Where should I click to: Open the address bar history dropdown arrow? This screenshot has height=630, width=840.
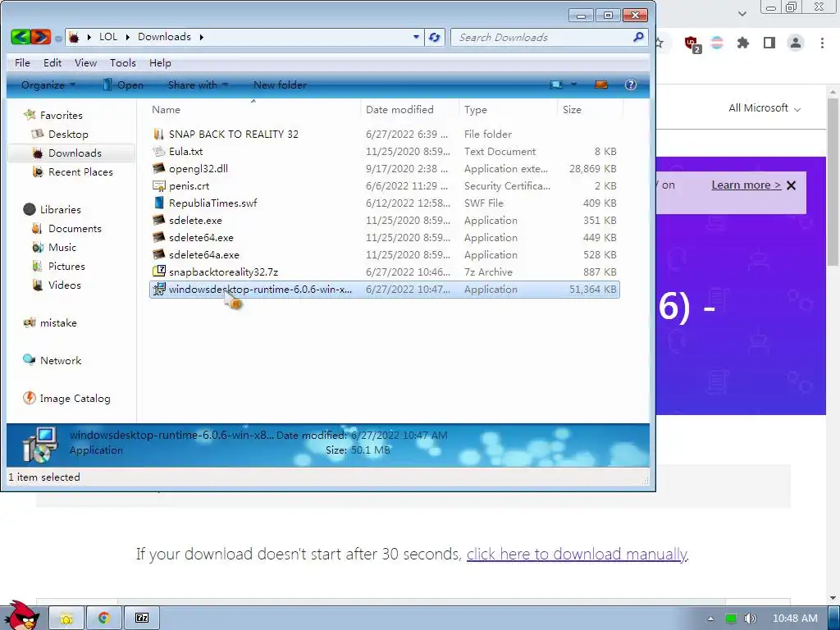point(416,37)
